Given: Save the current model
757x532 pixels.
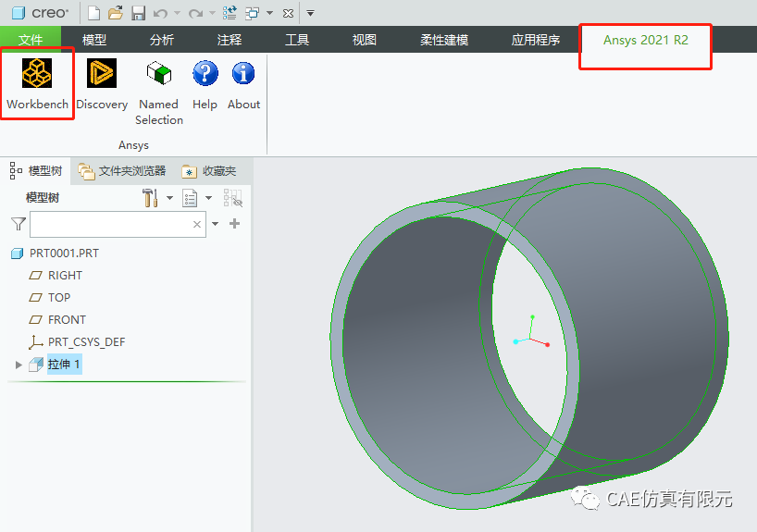Looking at the screenshot, I should pyautogui.click(x=139, y=13).
